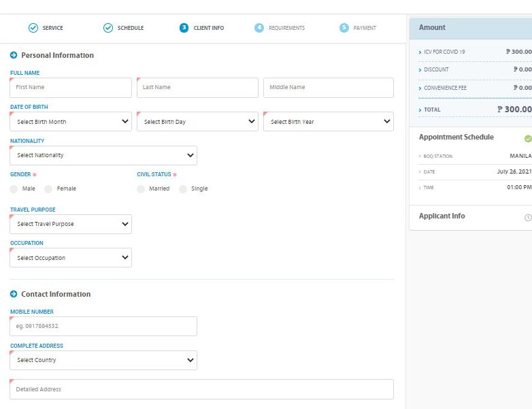Click the Contact Information arrow icon
Screen dimensions: 532x409
pos(14,294)
